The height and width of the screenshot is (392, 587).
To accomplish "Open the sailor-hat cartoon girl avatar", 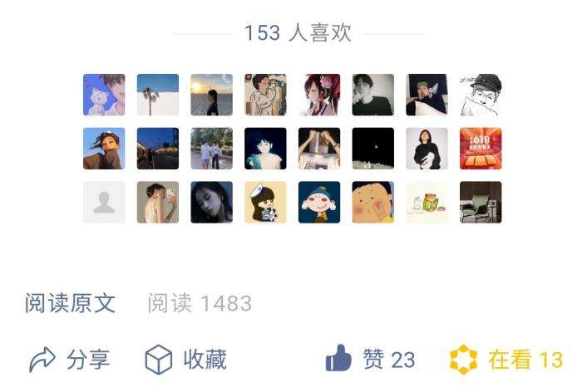I will (x=265, y=203).
